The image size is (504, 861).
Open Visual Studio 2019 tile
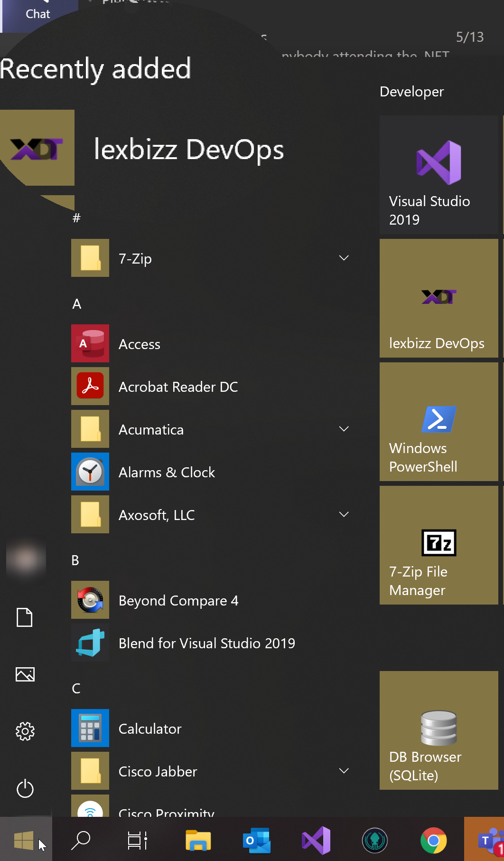click(x=439, y=175)
